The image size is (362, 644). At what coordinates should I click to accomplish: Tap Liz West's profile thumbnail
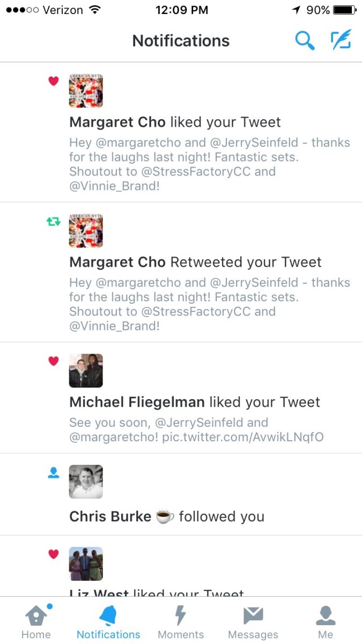86,563
